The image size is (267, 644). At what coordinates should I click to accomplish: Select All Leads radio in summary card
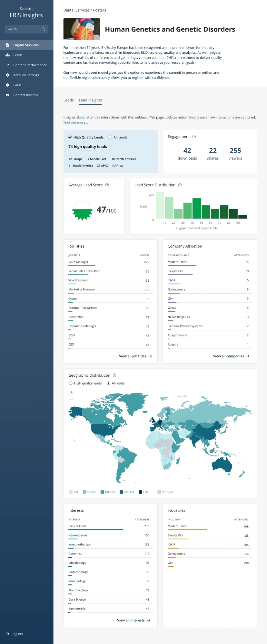110,137
